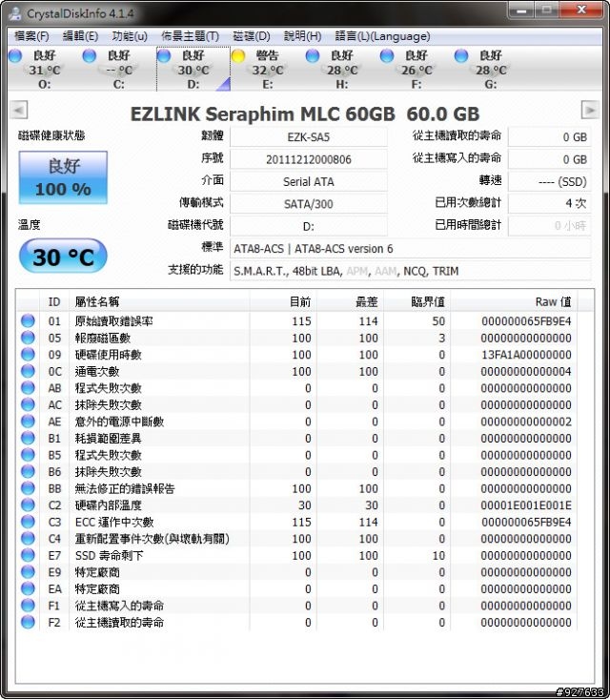The image size is (610, 700).
Task: Select the ECC 運作中次數 attribute name
Action: (x=114, y=522)
